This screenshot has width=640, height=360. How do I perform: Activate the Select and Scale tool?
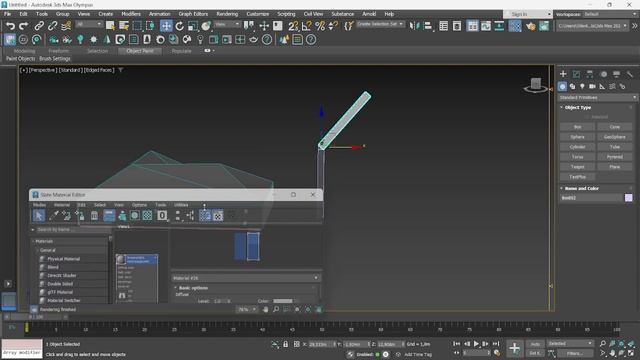193,26
